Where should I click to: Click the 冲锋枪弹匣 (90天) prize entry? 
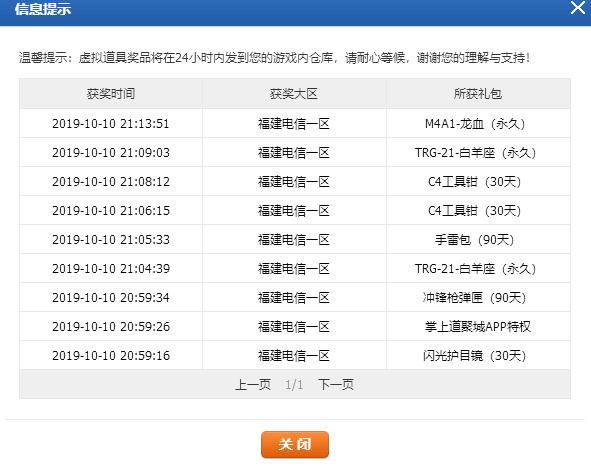click(x=475, y=298)
